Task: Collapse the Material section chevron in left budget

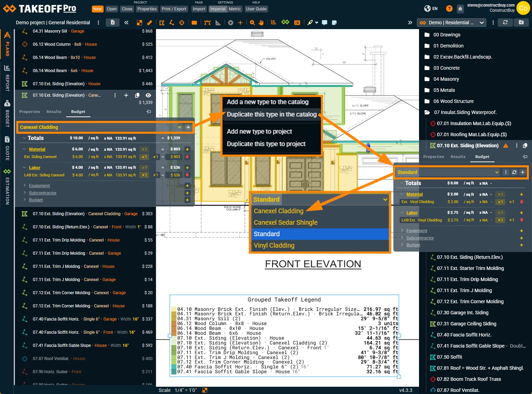Action: pos(25,149)
